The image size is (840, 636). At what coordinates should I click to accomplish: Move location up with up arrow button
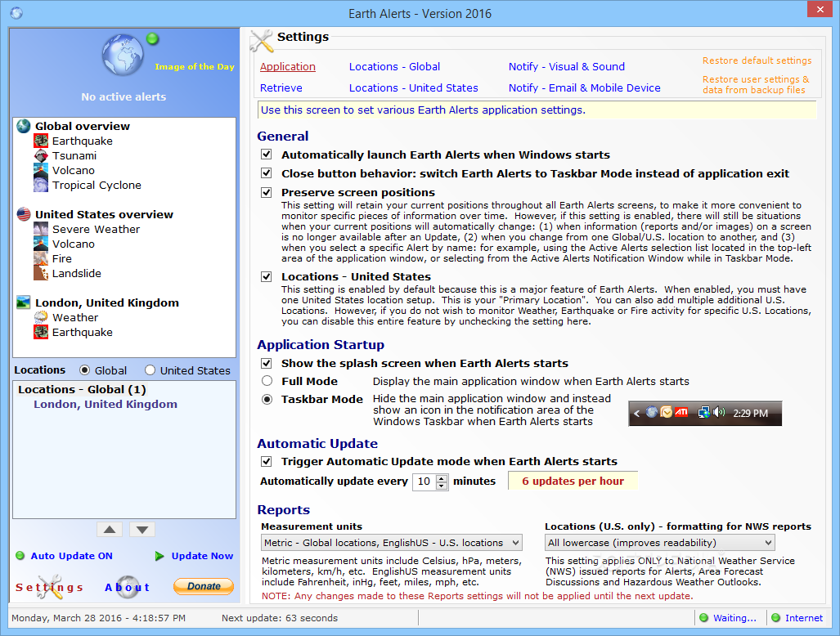pos(110,530)
